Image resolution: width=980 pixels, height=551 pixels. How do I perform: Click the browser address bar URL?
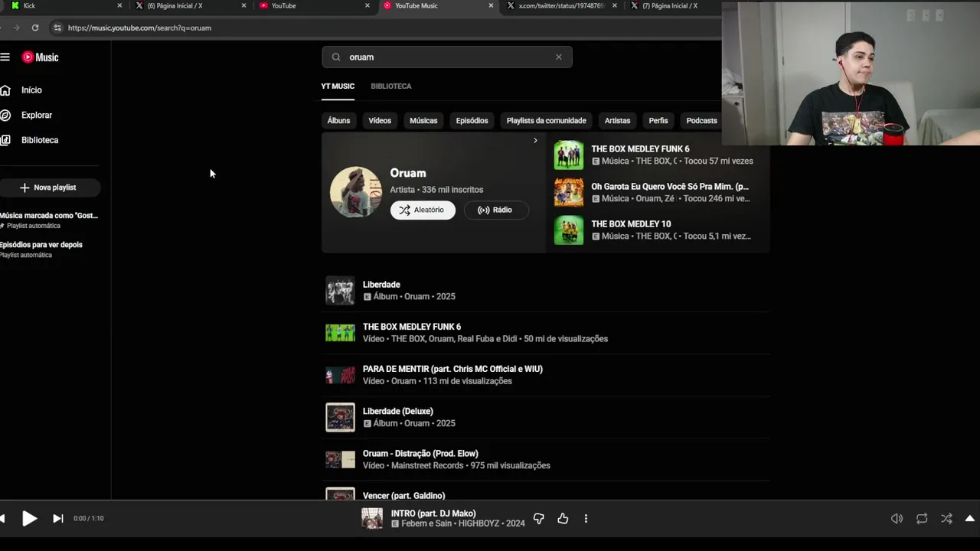point(139,28)
